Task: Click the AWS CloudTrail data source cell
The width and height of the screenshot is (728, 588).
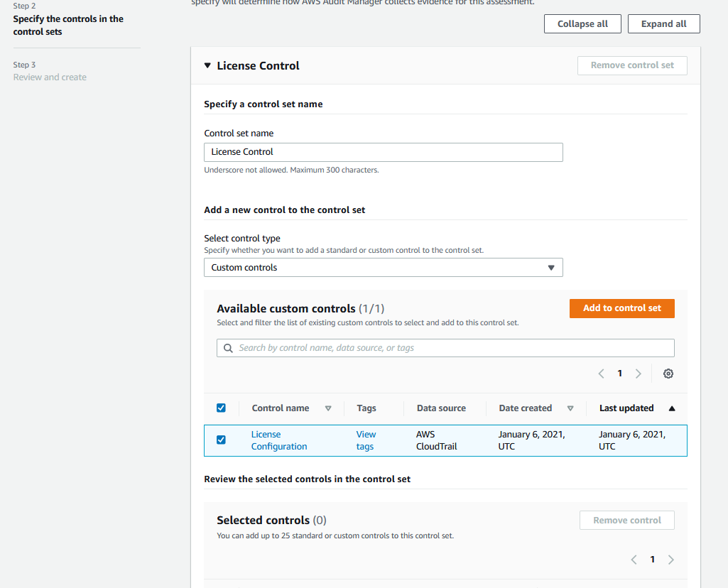Action: point(436,440)
